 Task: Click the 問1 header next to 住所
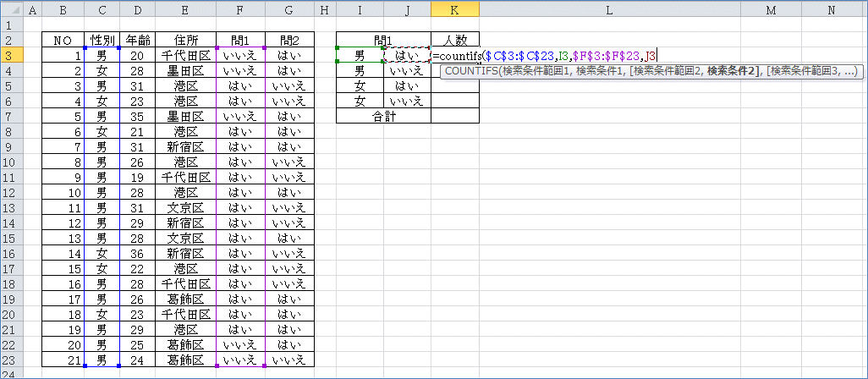[x=240, y=40]
